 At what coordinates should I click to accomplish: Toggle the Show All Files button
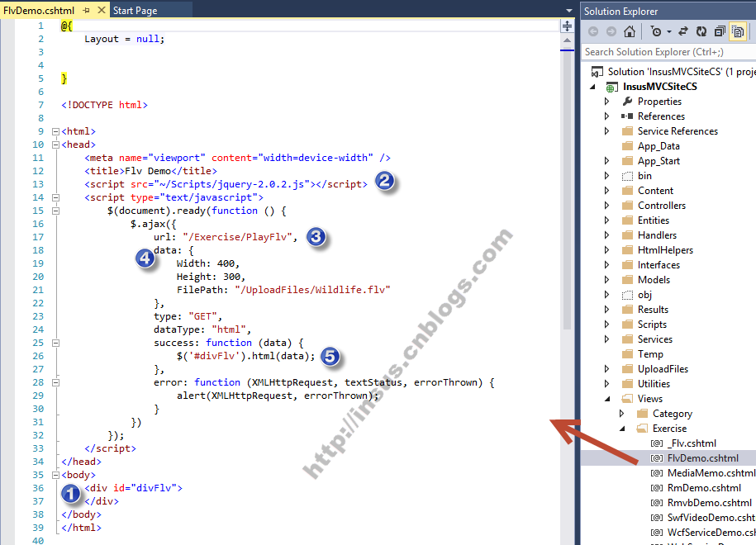738,32
